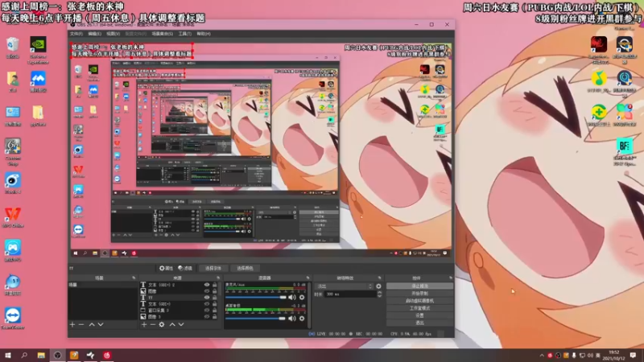This screenshot has height=362, width=644.
Task: Add a new scene with the plus icon
Action: (72, 325)
